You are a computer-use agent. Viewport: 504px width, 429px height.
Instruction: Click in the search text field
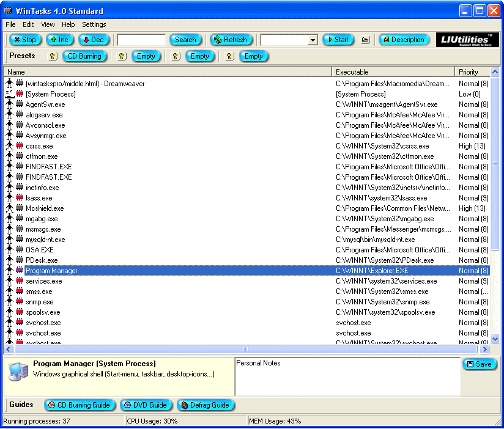141,40
